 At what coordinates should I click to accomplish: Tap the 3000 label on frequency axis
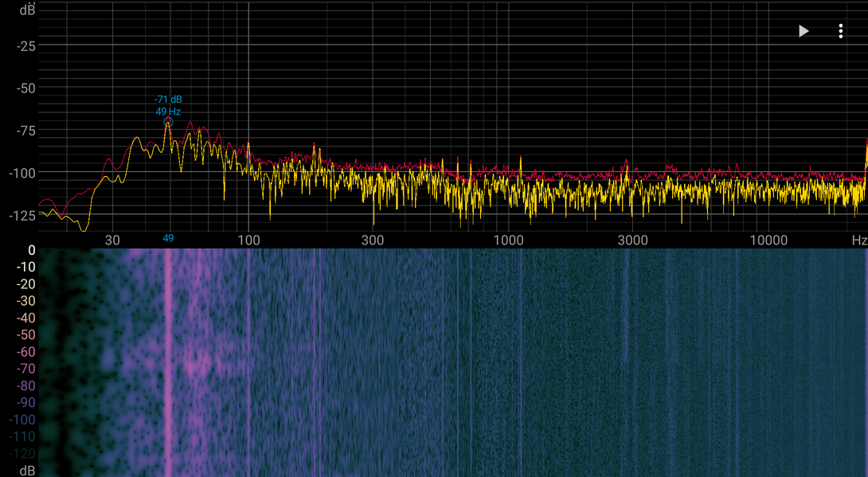(x=633, y=240)
